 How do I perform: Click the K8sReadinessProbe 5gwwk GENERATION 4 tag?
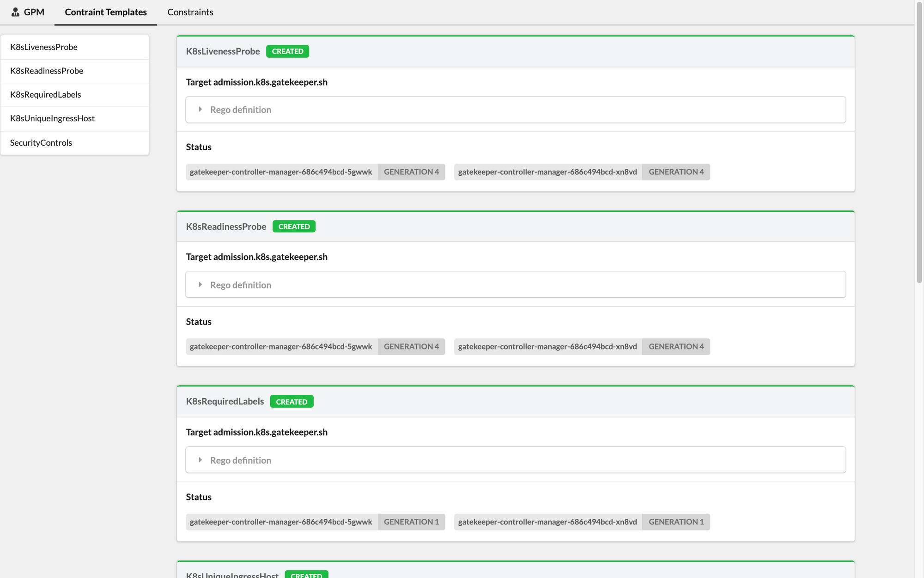[411, 347]
